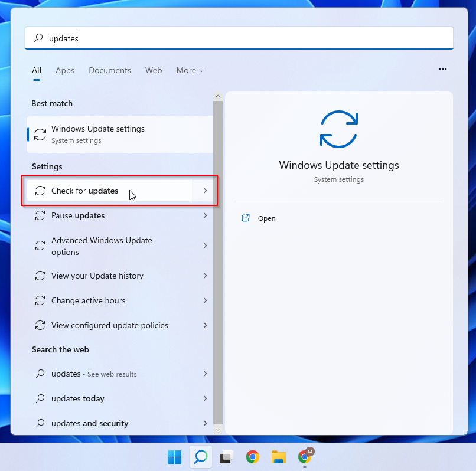The width and height of the screenshot is (476, 471).
Task: Open the Chrome profile M taskbar icon
Action: point(305,456)
